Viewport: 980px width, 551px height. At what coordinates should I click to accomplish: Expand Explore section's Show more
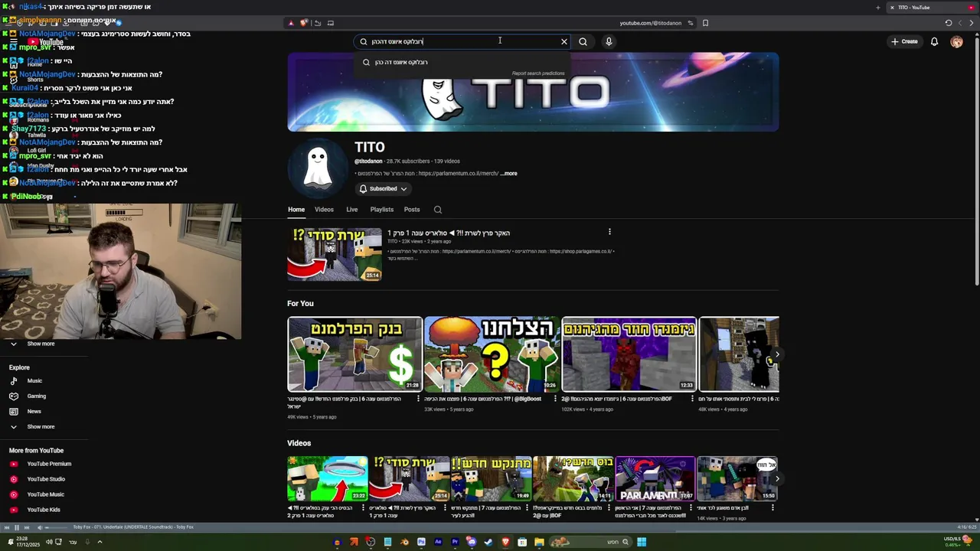click(41, 427)
